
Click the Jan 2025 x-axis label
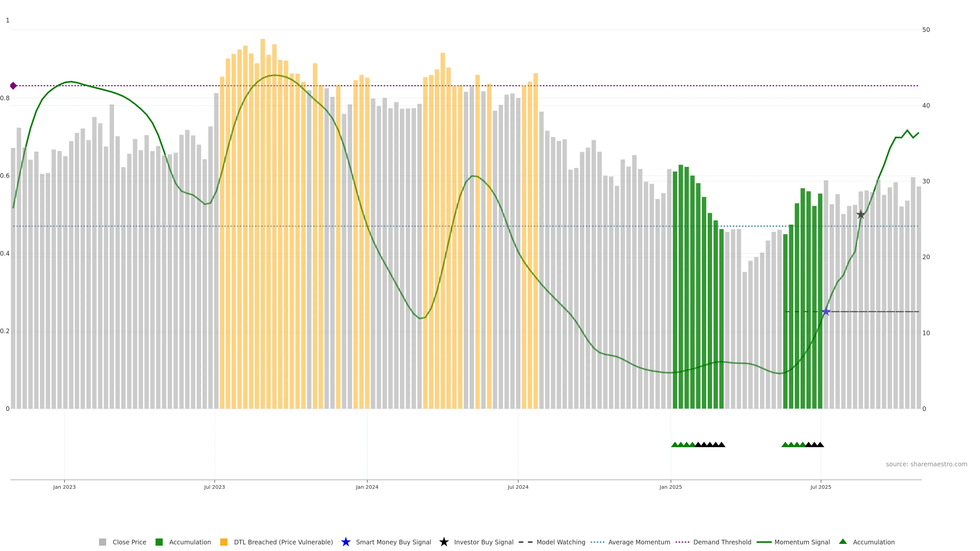[x=670, y=487]
